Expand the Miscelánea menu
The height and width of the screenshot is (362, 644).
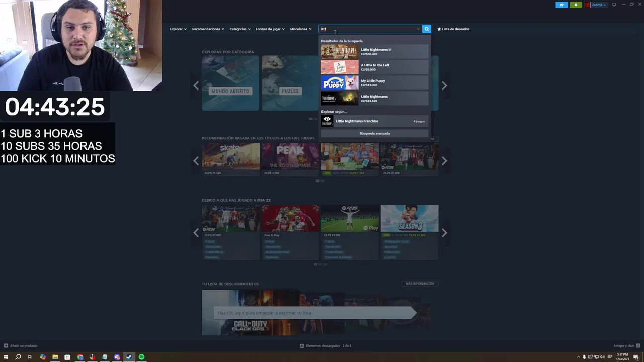click(x=301, y=29)
